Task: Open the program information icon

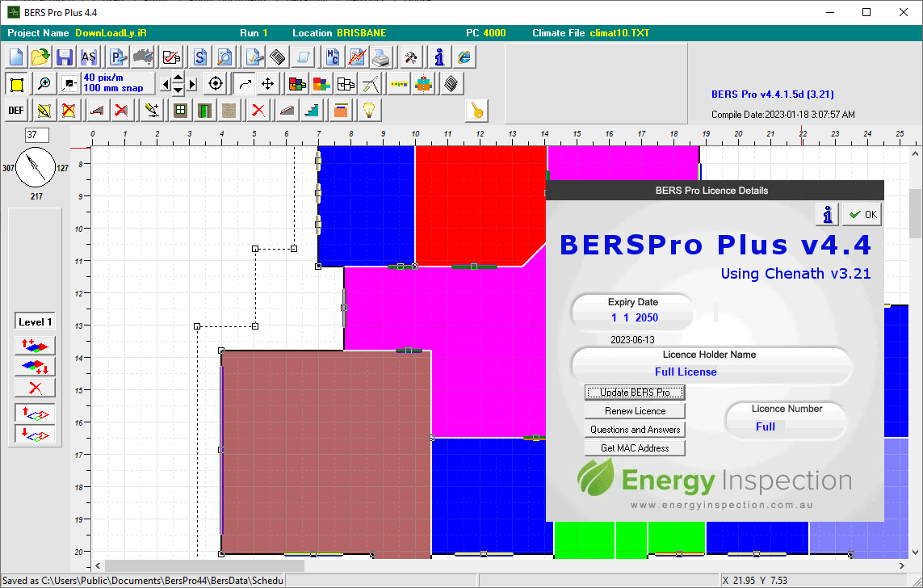Action: pos(438,57)
